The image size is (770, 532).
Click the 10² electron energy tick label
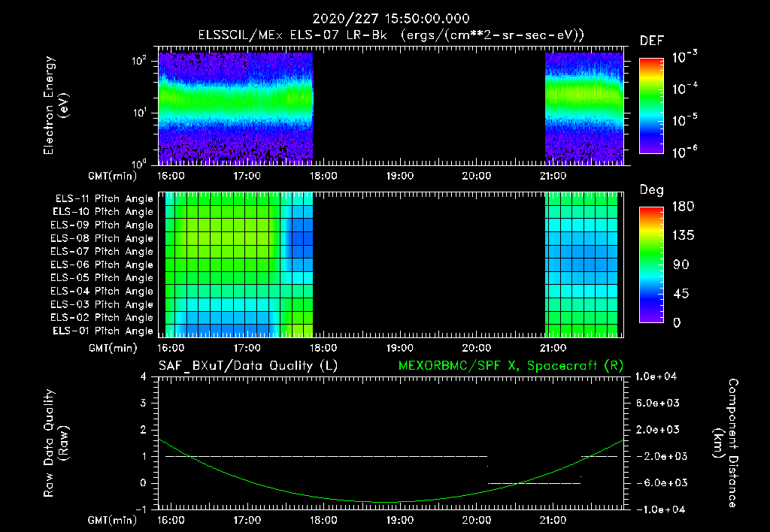pyautogui.click(x=139, y=61)
